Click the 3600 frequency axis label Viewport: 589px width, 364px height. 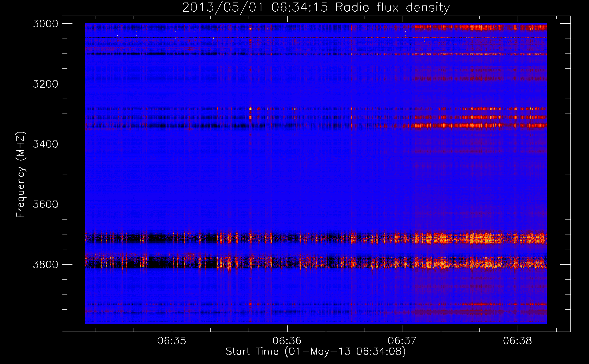(x=46, y=204)
